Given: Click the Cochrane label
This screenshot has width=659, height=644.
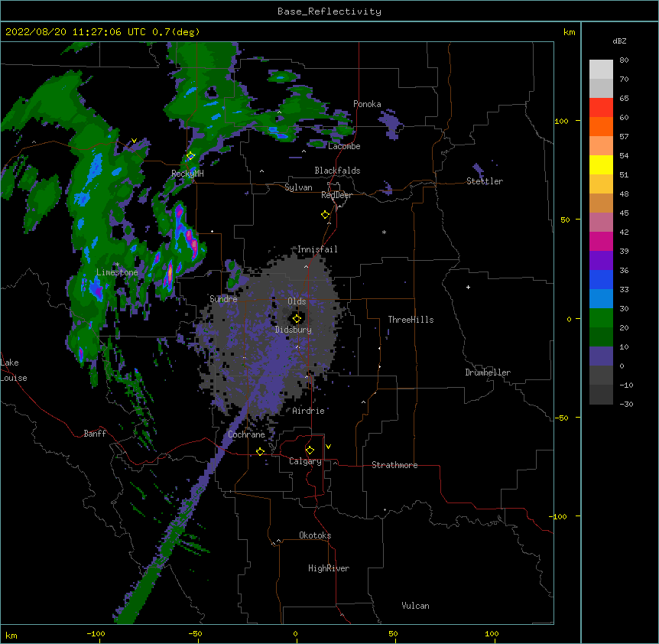Looking at the screenshot, I should (x=246, y=434).
